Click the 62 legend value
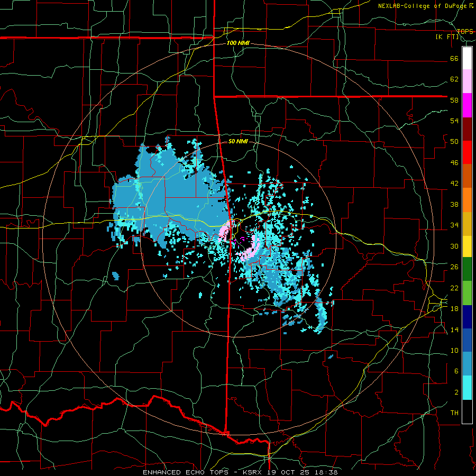The width and height of the screenshot is (476, 476). tap(454, 79)
